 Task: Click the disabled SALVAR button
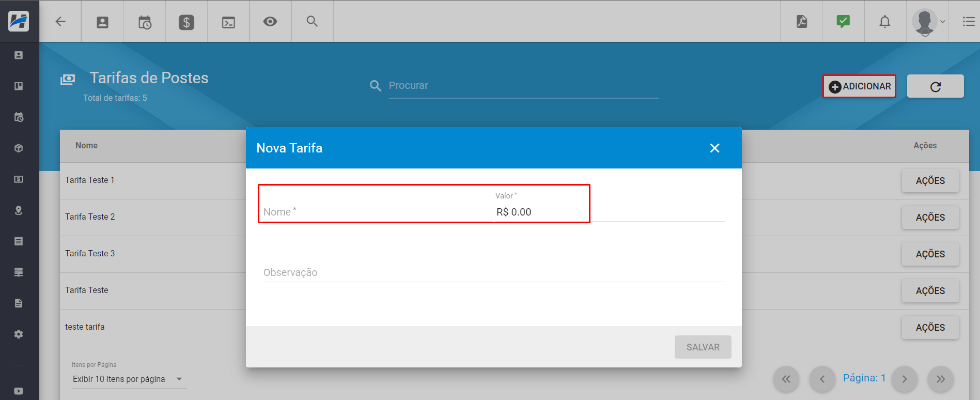703,347
